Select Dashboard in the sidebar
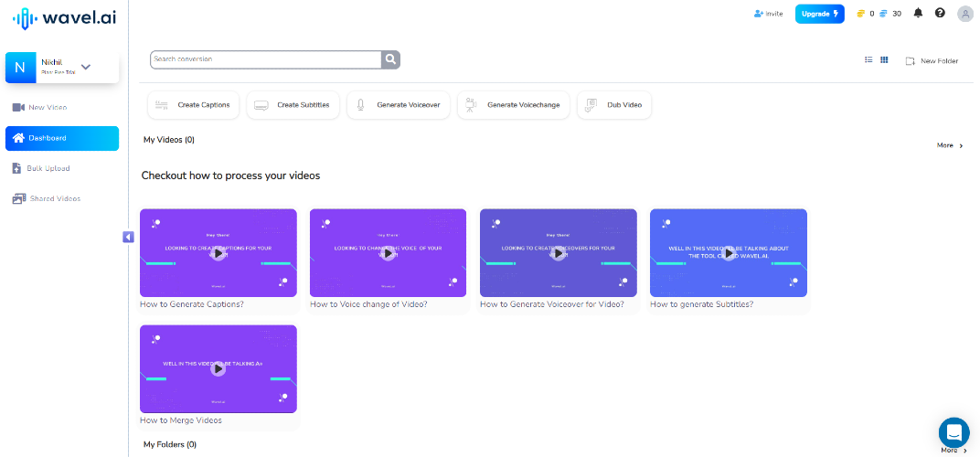980x457 pixels. 62,138
